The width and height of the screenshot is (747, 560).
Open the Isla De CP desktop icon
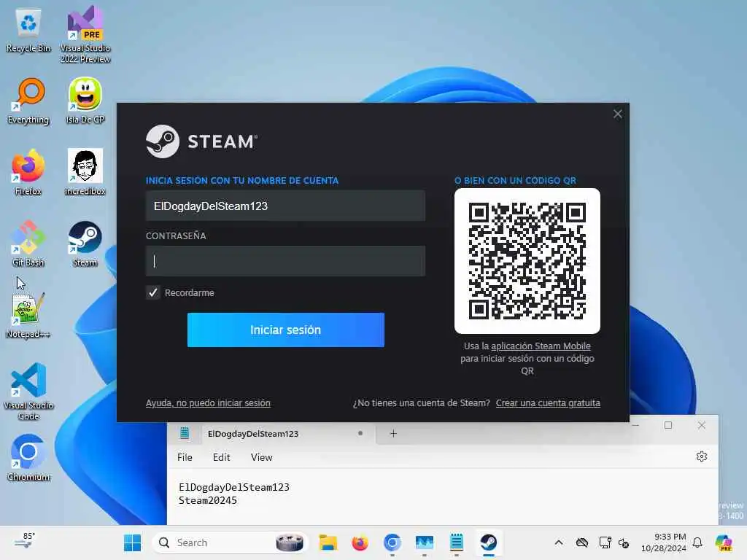pos(85,101)
